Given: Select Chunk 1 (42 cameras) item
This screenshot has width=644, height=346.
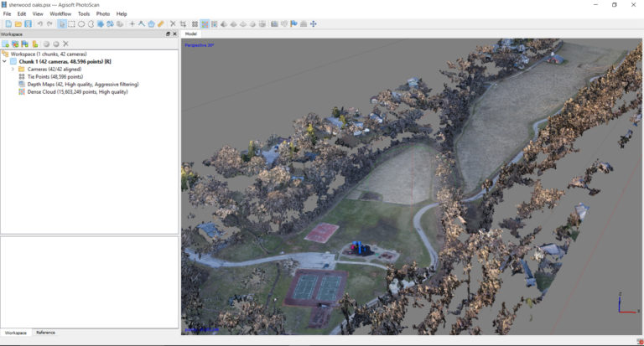Looking at the screenshot, I should 65,61.
